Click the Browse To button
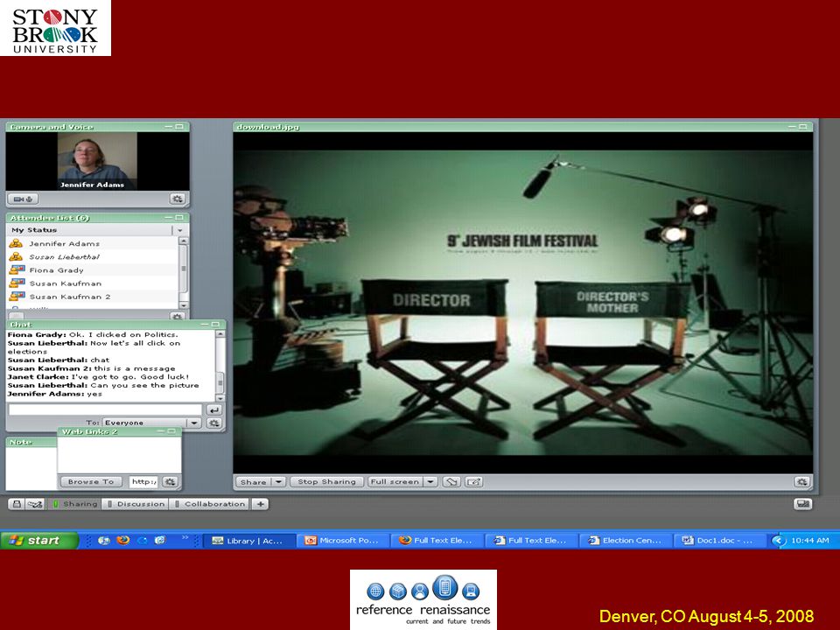The width and height of the screenshot is (840, 630). (x=91, y=481)
